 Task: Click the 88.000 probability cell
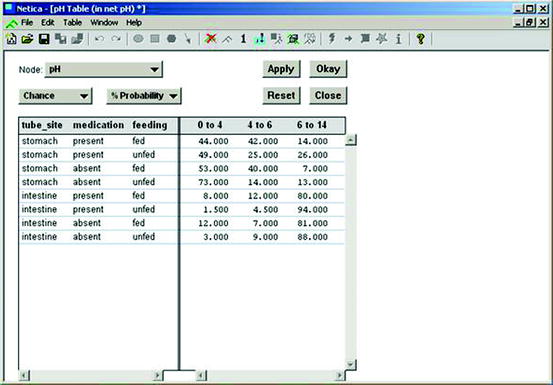point(313,237)
